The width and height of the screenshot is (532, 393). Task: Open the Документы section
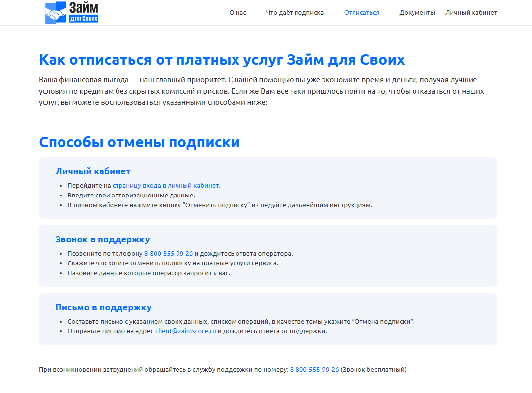tap(417, 13)
